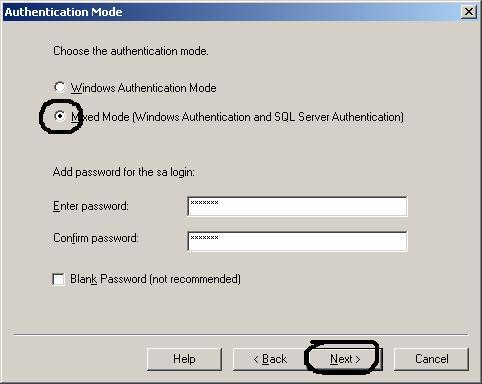
Task: Click the Authentication Mode title bar
Action: (x=232, y=12)
